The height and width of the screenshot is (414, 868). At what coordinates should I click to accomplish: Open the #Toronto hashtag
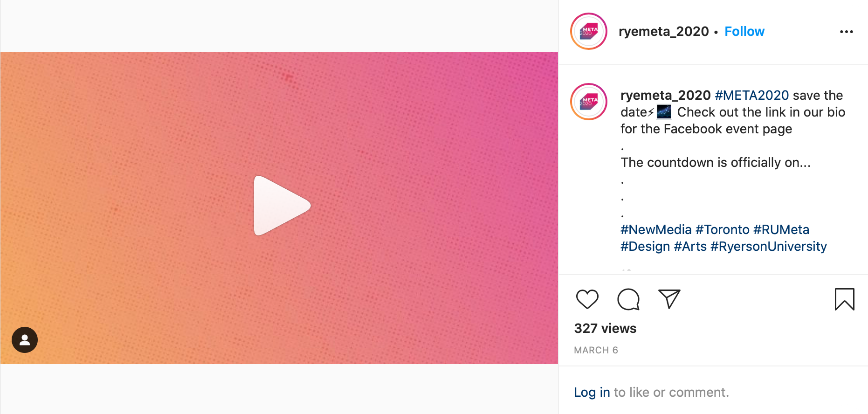pos(723,229)
